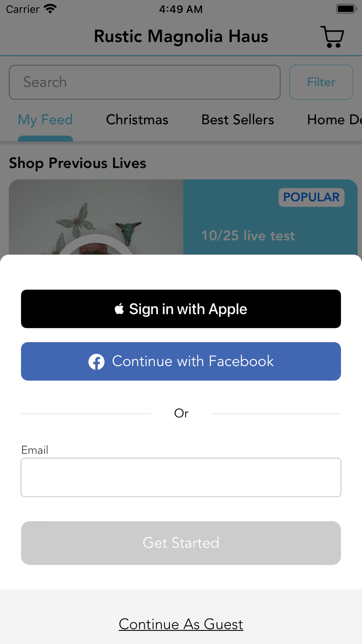Tap the Get Started button

[181, 543]
